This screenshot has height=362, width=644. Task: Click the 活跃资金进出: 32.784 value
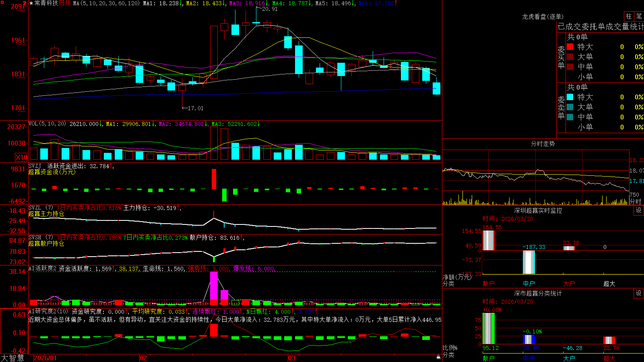click(x=78, y=166)
